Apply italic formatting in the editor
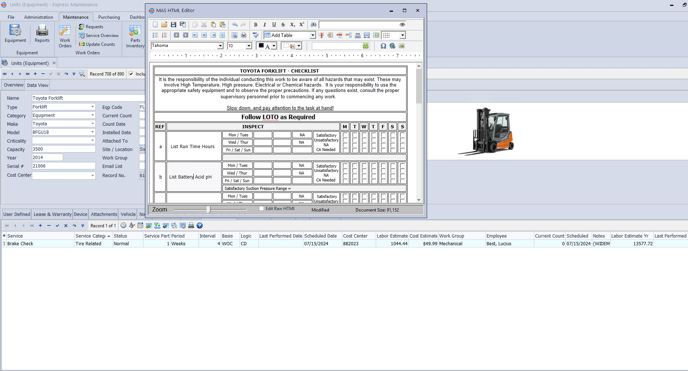This screenshot has height=371, width=688. (265, 25)
